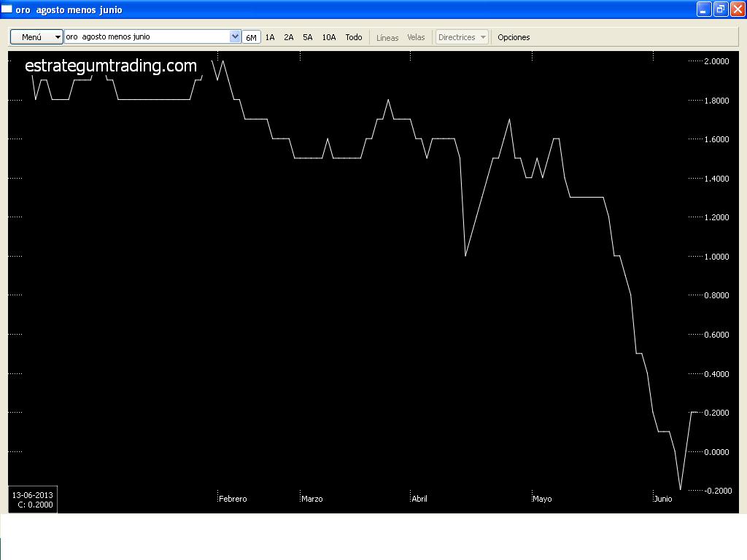
Task: Show the full history with Todo
Action: point(354,37)
